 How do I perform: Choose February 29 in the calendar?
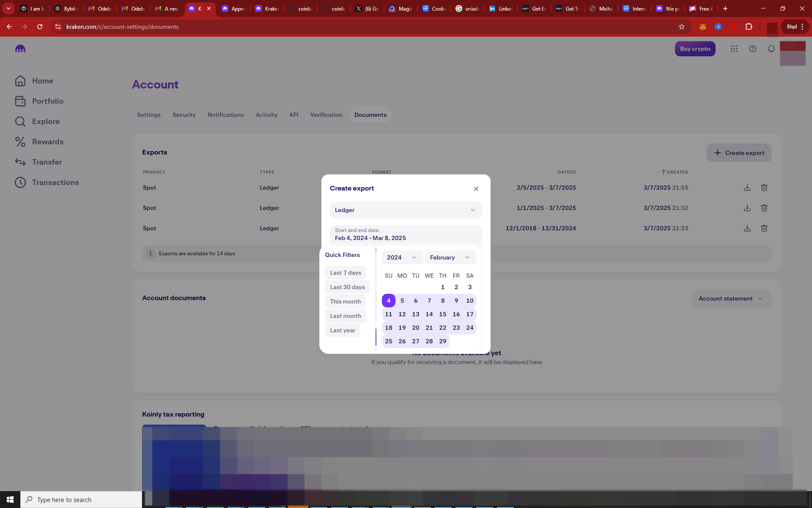tap(443, 341)
